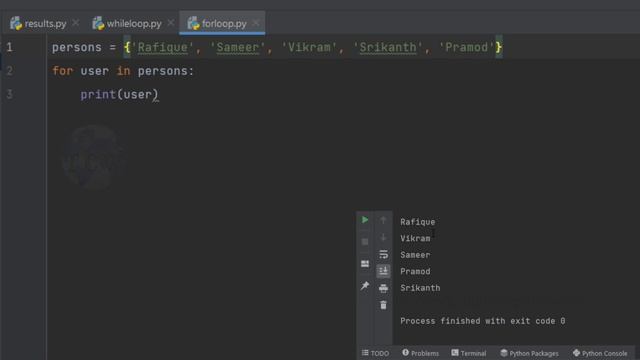Click the 'Rafique' string in code
This screenshot has height=360, width=640.
pos(162,47)
